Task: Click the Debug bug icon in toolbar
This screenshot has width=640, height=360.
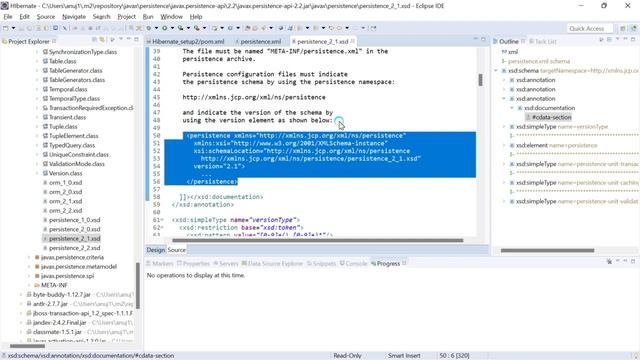Action: (x=149, y=28)
